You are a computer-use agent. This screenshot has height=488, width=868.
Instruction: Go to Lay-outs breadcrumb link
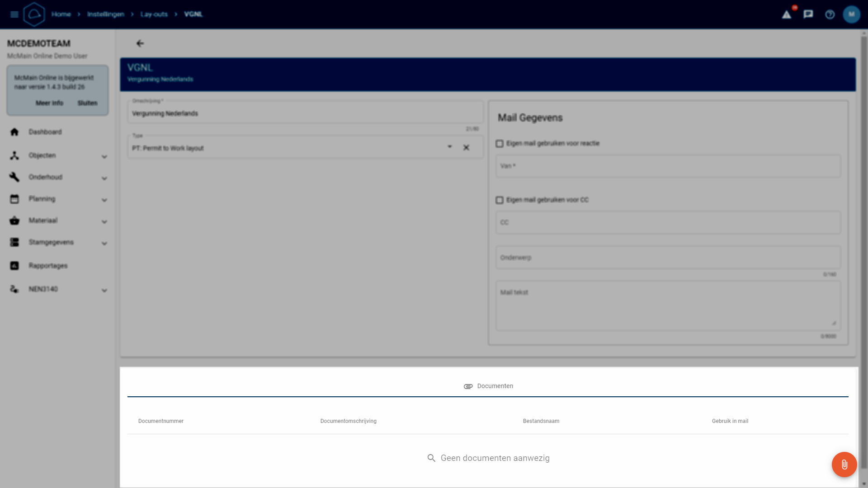coord(154,14)
